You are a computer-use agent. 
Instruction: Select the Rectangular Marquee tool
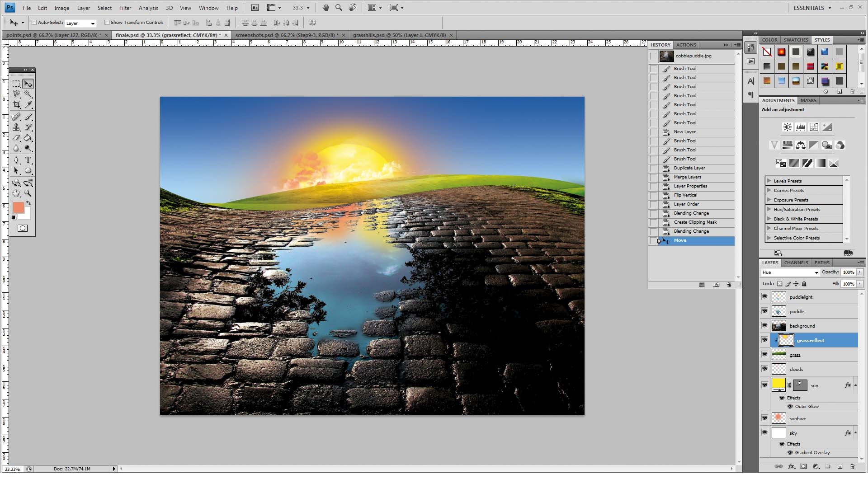coord(17,84)
